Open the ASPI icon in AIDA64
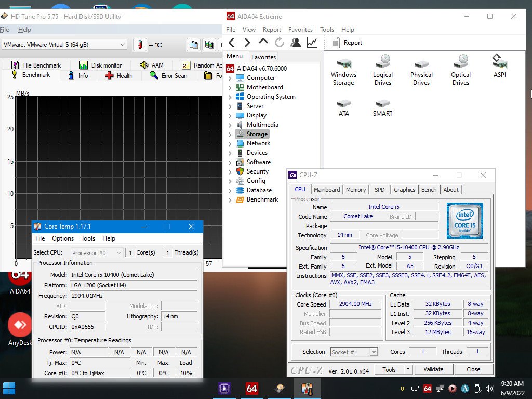This screenshot has height=399, width=532. pos(499,66)
